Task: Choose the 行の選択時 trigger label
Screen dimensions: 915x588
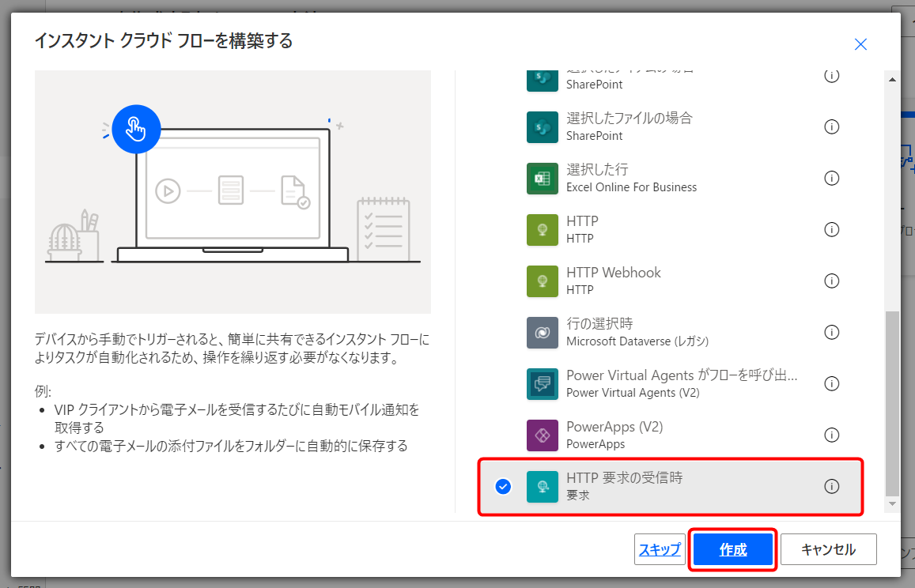Action: click(x=599, y=323)
